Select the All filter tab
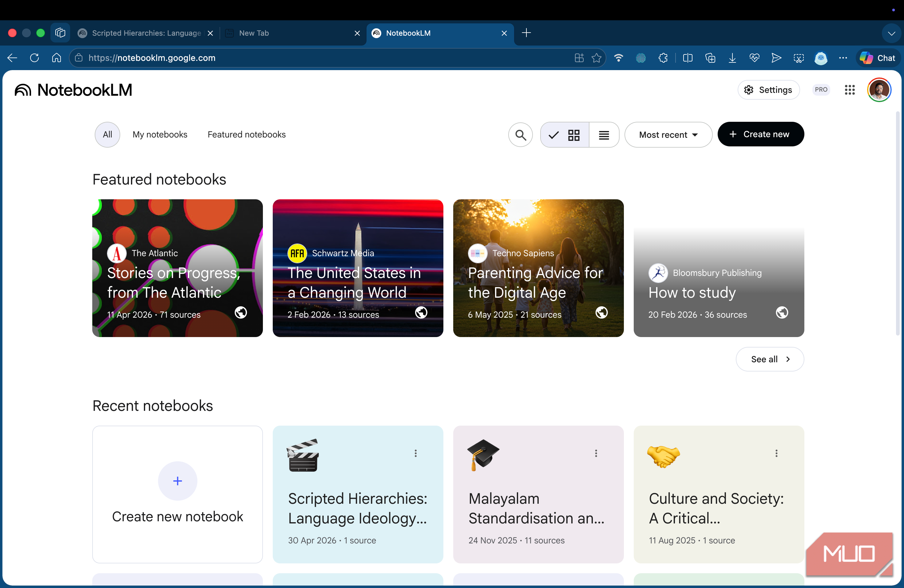Image resolution: width=904 pixels, height=588 pixels. pyautogui.click(x=108, y=134)
